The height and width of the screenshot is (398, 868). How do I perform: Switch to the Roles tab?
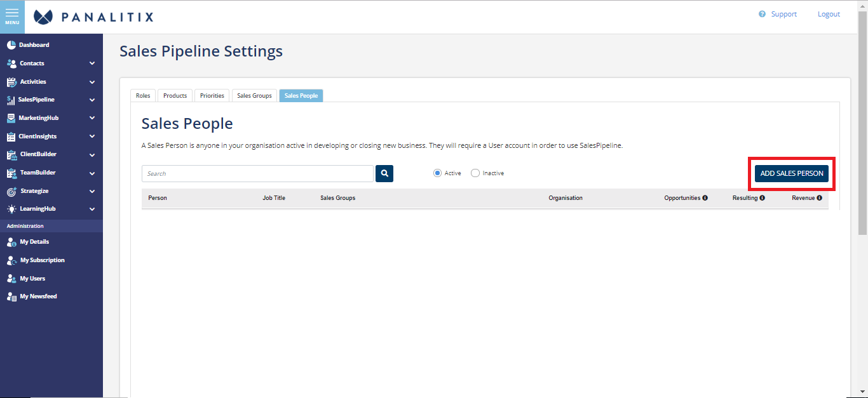pos(143,96)
